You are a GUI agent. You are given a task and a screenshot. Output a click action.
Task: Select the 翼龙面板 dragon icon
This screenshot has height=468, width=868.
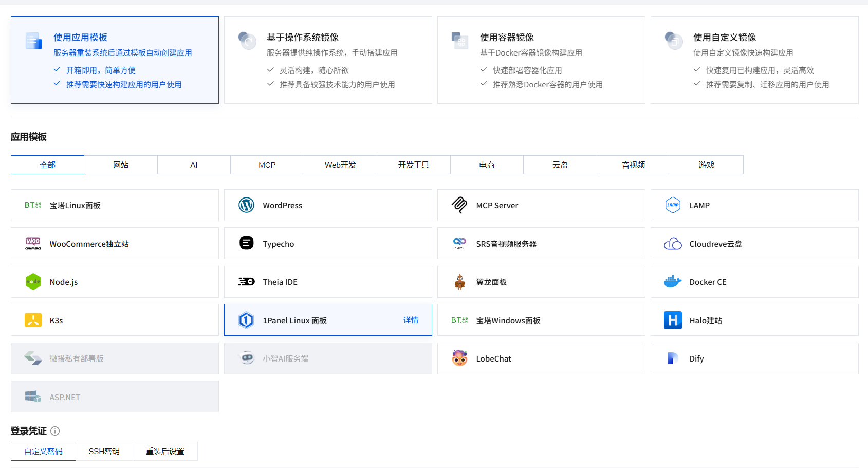(x=459, y=282)
